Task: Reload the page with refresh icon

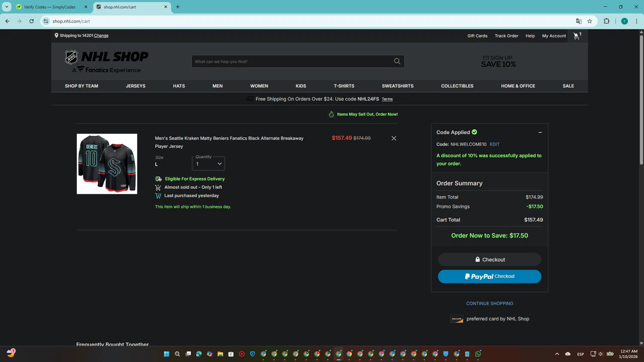Action: pyautogui.click(x=31, y=21)
